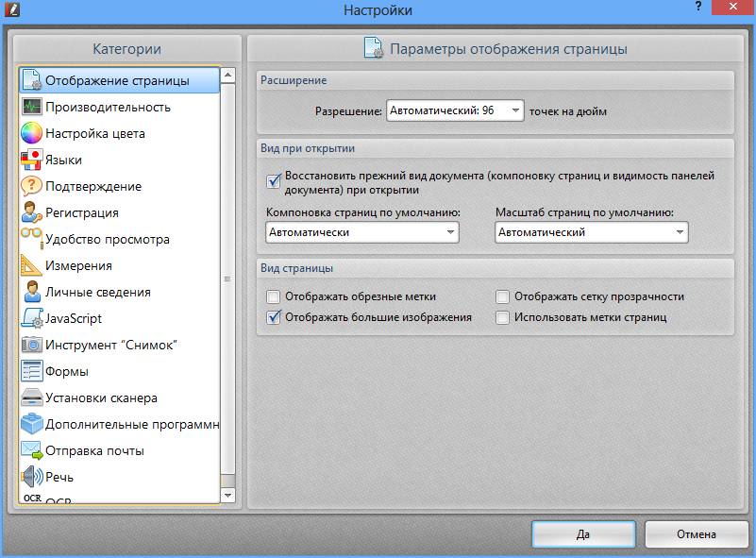Click the Удобство просмотра glasses icon
This screenshot has width=756, height=558.
[32, 238]
